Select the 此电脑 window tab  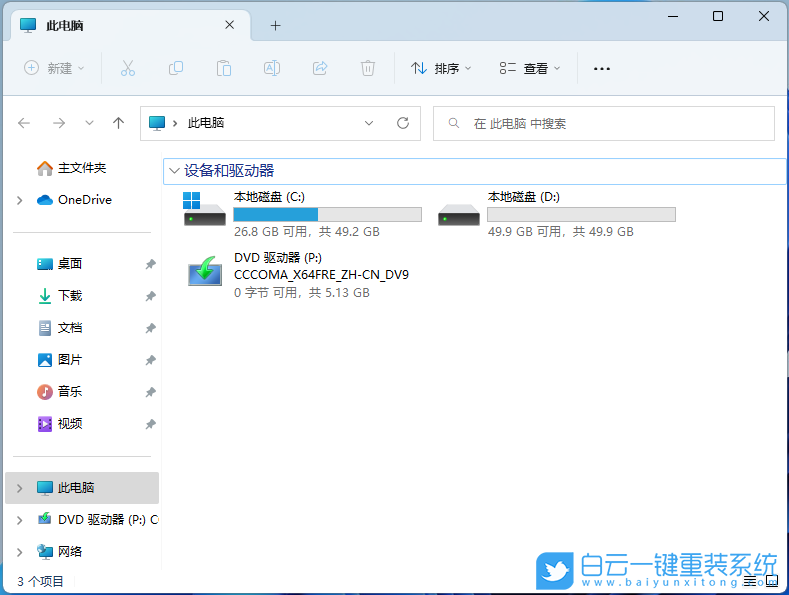coord(130,25)
